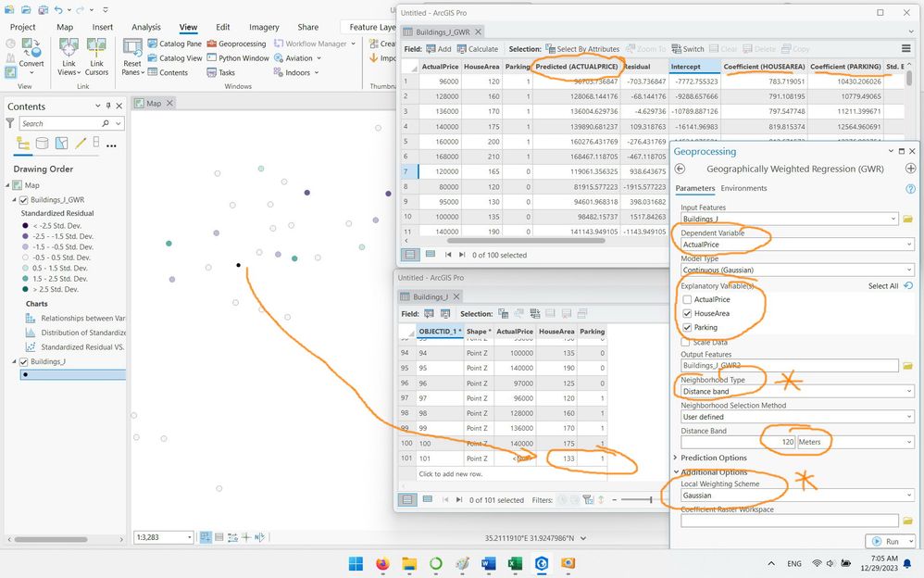Image resolution: width=924 pixels, height=578 pixels.
Task: Switch to Environments tab in Geoprocessing
Action: coord(743,188)
